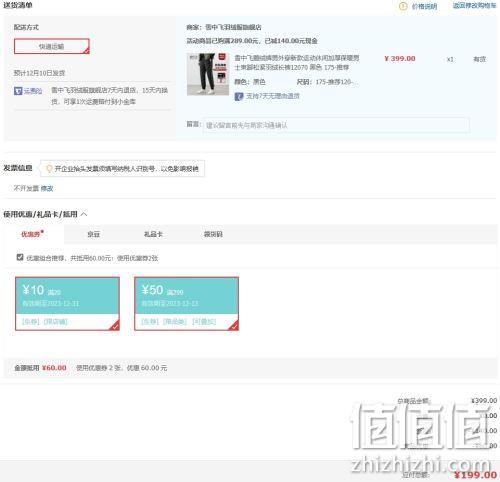Click the checkmark corner on ¥10 coupon
Screen dimensions: 500x482
coord(115,326)
